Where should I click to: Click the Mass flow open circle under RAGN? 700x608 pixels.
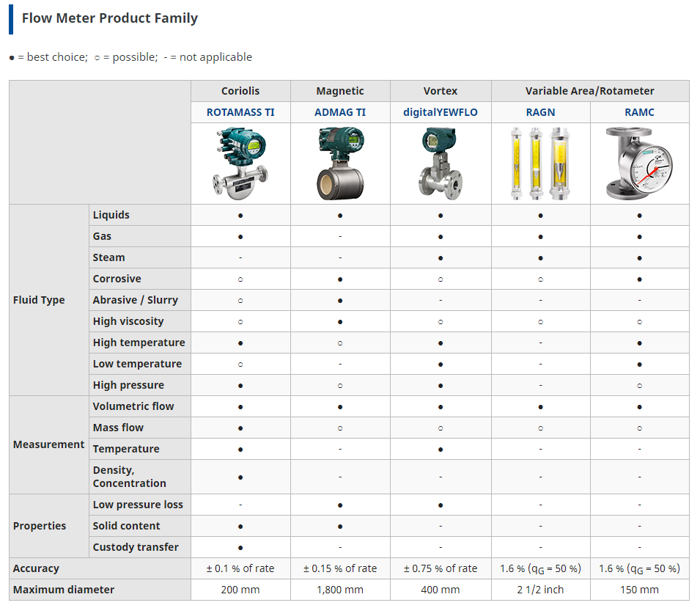click(x=540, y=428)
